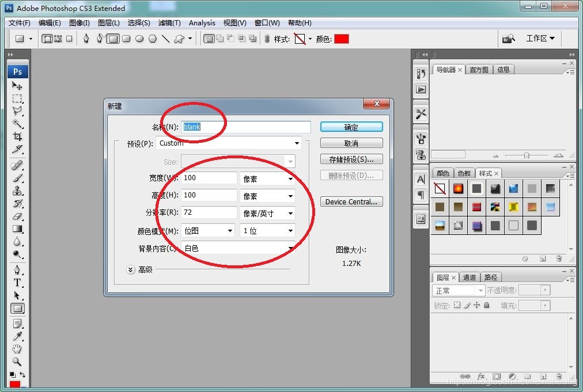Viewport: 583px width, 392px height.
Task: Choose the Polygon shape in options bar
Action: click(x=153, y=39)
